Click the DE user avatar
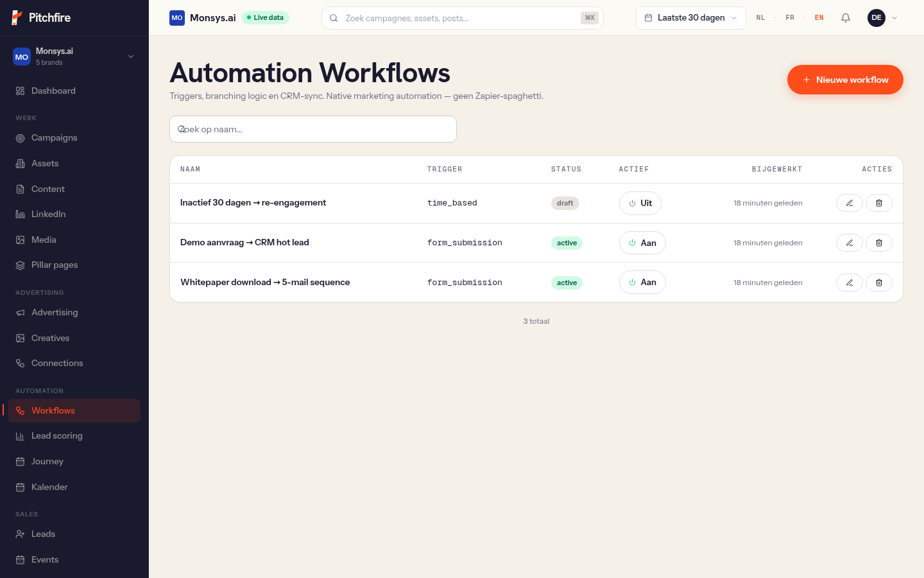The height and width of the screenshot is (578, 924). point(877,18)
